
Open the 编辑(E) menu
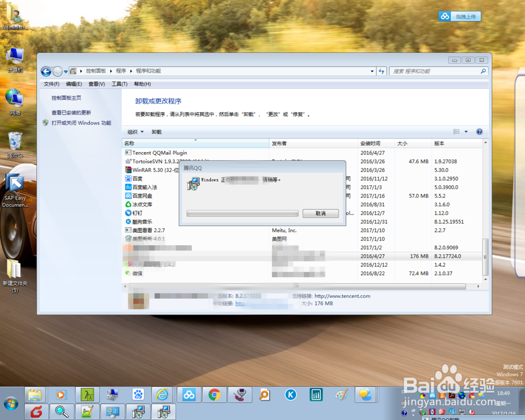click(x=74, y=84)
